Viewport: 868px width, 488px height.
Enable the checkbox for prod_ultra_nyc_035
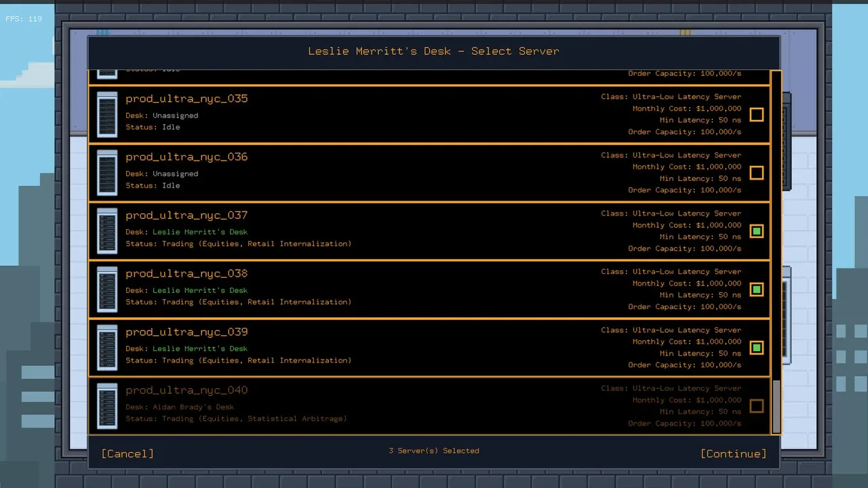tap(757, 115)
